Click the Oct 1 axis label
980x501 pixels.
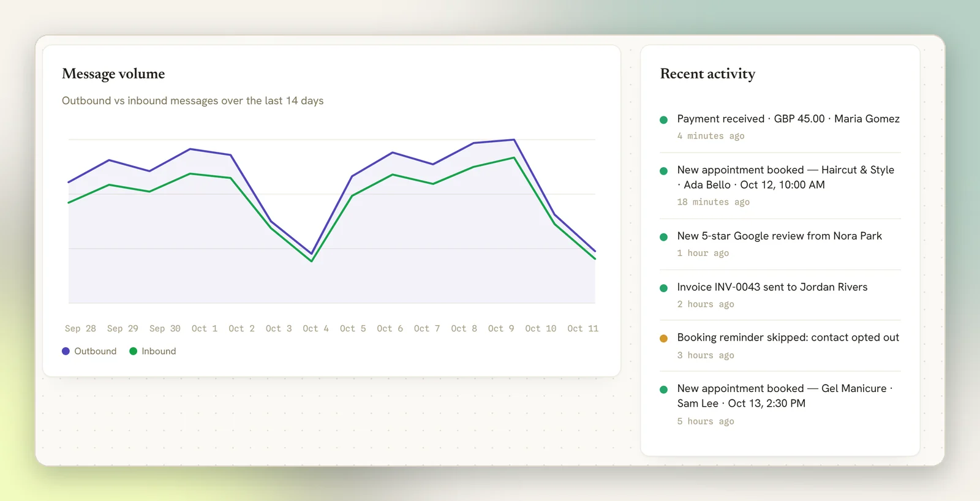pyautogui.click(x=205, y=328)
